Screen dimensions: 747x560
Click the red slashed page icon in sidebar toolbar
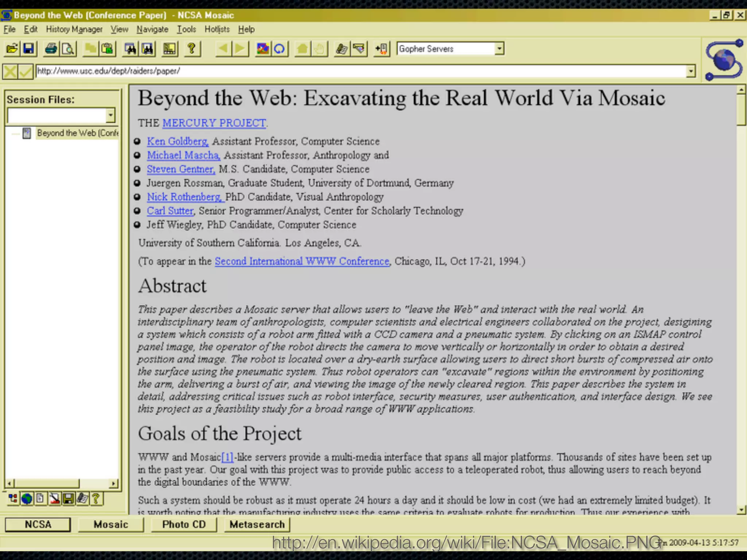55,498
